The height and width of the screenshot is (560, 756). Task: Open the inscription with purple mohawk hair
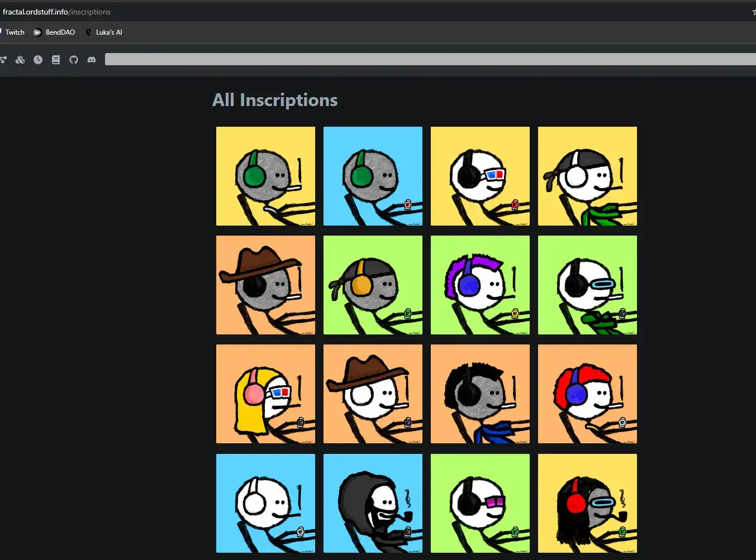[480, 285]
